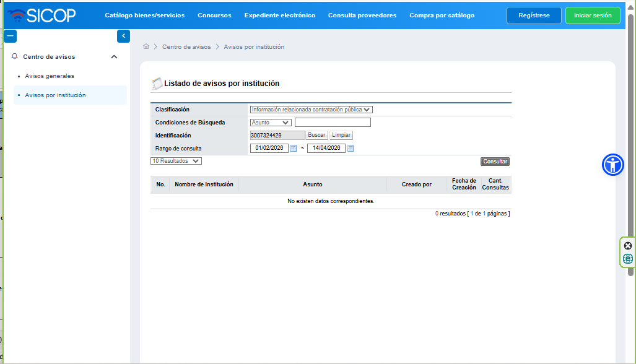Click the bell icon beside Centro de avisos
The width and height of the screenshot is (636, 364).
click(14, 56)
